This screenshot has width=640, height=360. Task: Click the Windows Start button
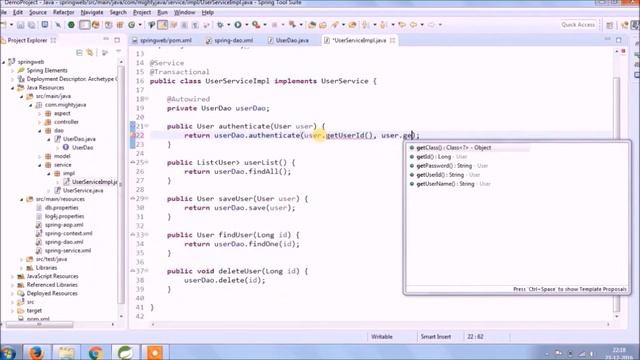pos(8,353)
